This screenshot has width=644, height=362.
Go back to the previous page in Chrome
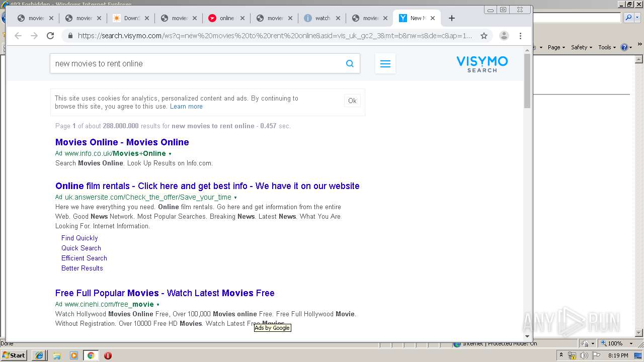(x=18, y=36)
